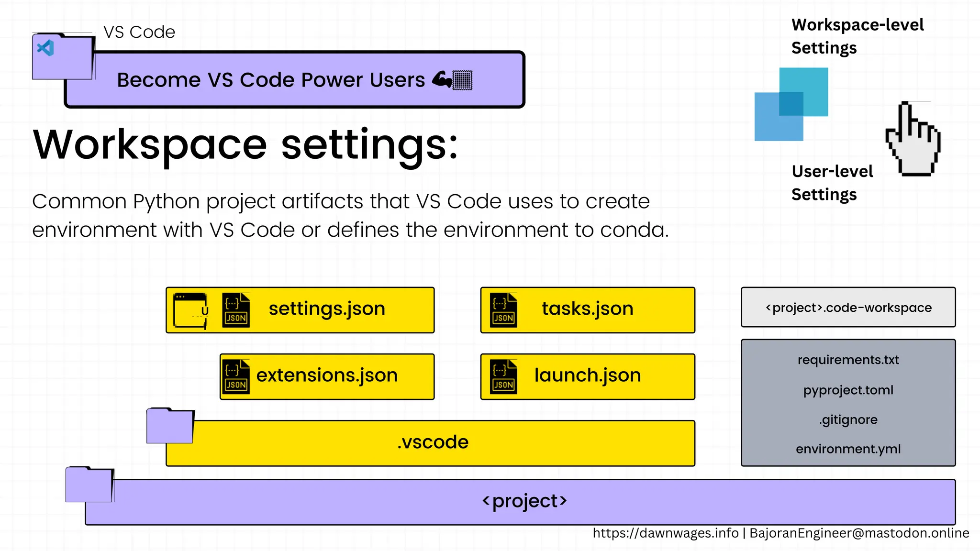Click pyproject.toml in the gray box
This screenshot has height=551, width=980.
tap(848, 390)
